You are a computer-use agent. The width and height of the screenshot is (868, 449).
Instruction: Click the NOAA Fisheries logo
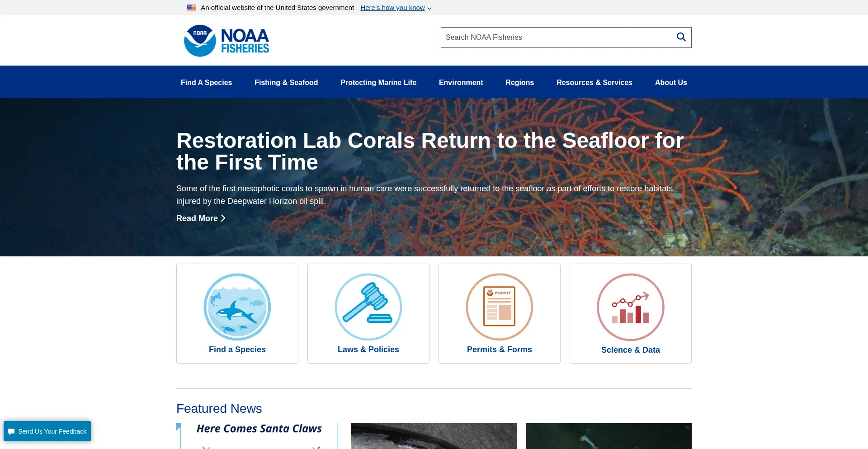tap(226, 41)
